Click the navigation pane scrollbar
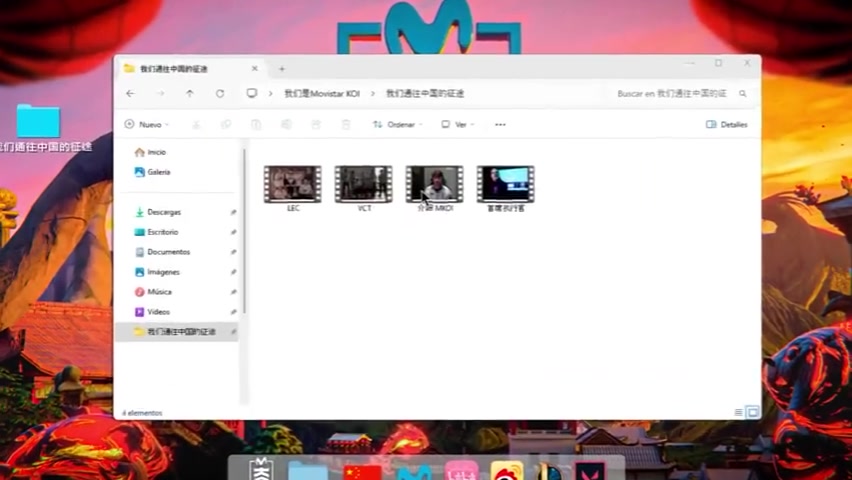The width and height of the screenshot is (852, 480). (x=244, y=230)
